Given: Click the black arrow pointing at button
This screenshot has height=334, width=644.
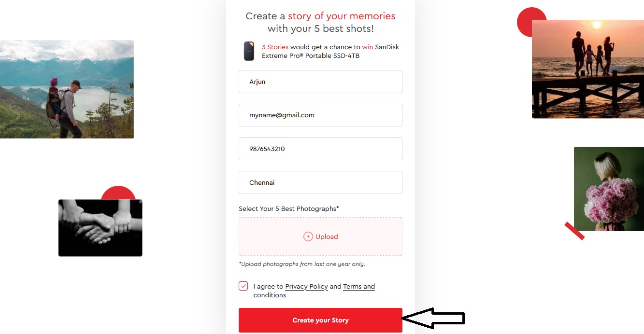Looking at the screenshot, I should click(433, 318).
